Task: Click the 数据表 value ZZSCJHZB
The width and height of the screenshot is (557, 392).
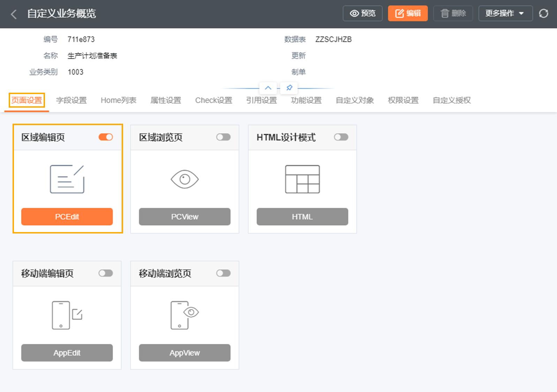Action: pyautogui.click(x=333, y=39)
